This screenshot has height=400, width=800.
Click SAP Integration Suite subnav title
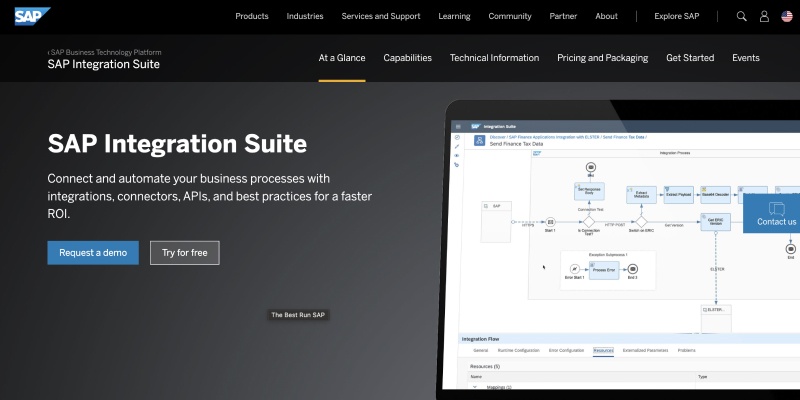click(104, 64)
